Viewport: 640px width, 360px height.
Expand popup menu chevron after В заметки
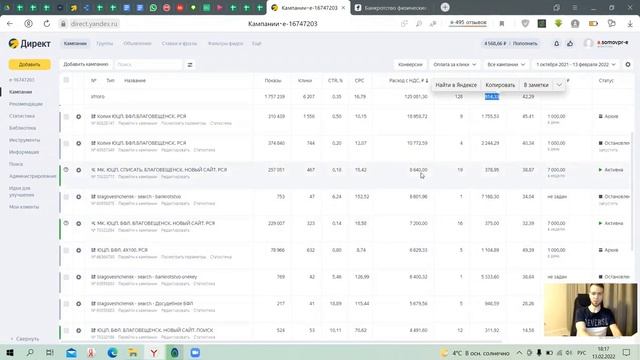point(559,85)
